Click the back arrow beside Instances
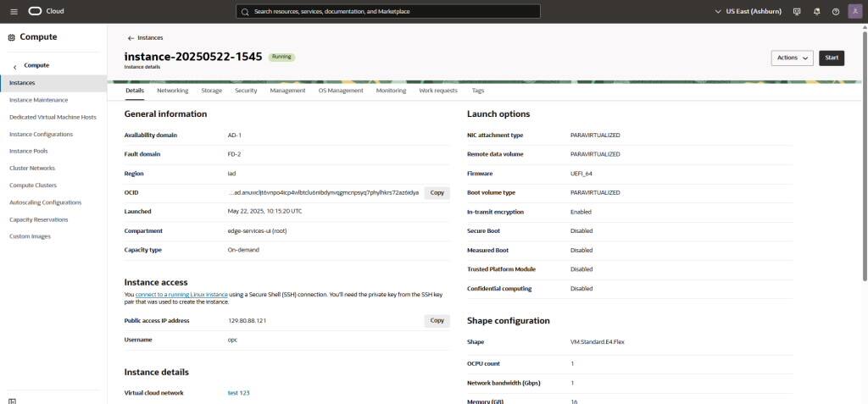The width and height of the screenshot is (868, 404). [131, 38]
